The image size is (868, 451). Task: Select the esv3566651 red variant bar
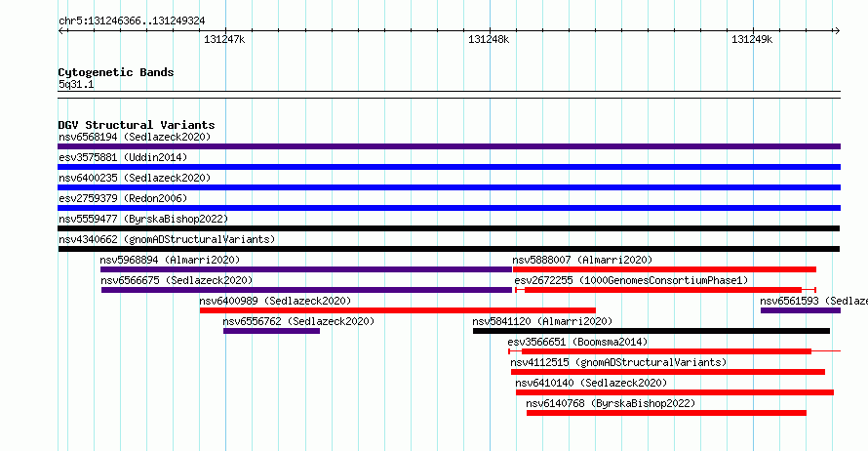pos(674,351)
